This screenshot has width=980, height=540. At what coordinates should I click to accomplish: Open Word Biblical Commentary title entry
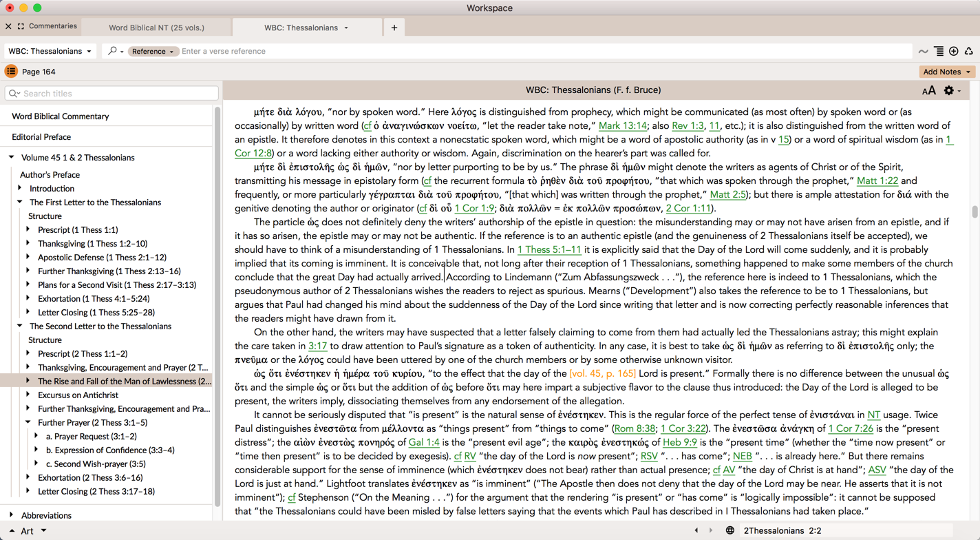[61, 116]
